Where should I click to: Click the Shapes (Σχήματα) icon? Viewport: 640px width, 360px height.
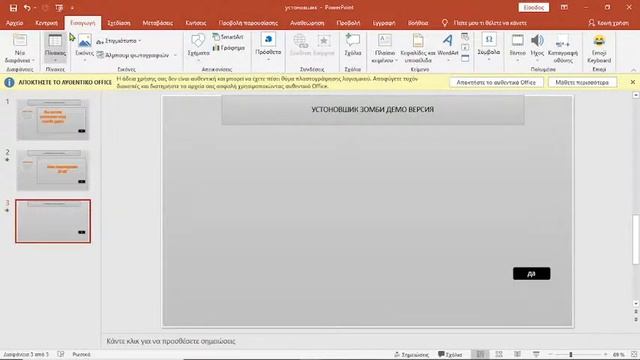[198, 40]
